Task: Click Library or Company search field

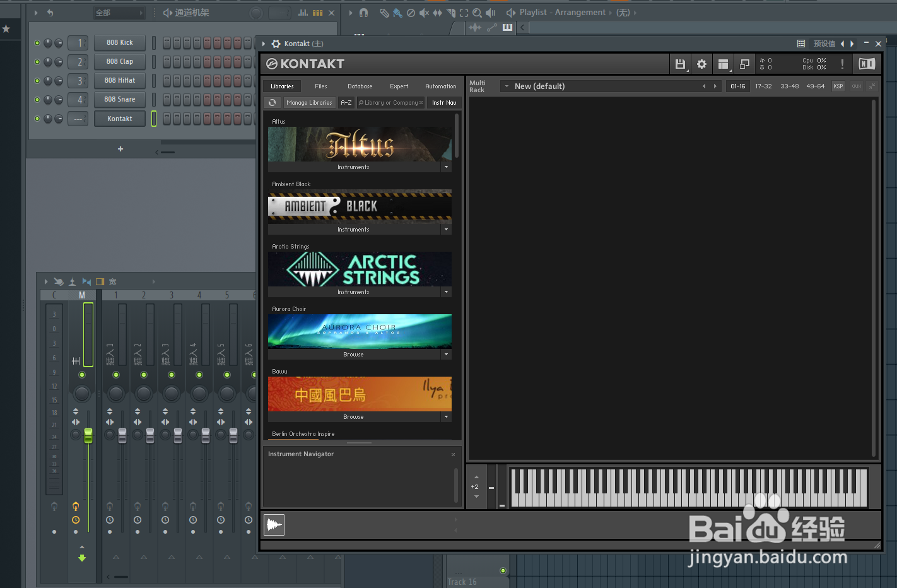Action: 390,102
